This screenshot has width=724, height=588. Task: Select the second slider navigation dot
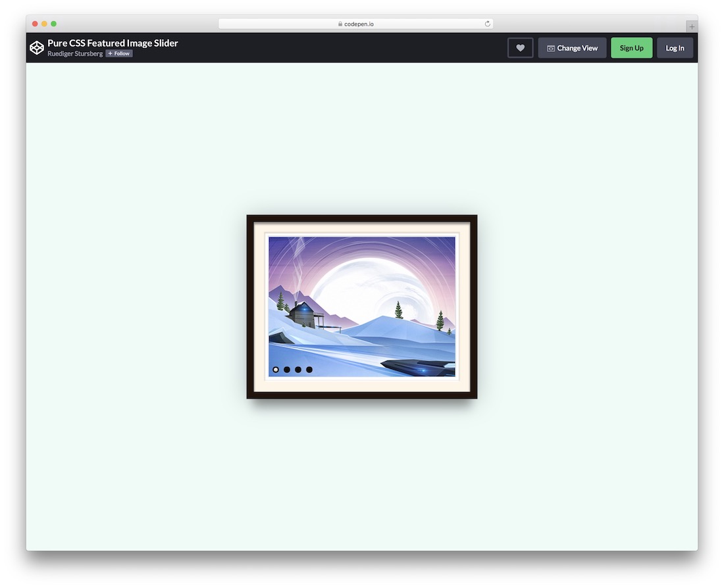pos(287,370)
